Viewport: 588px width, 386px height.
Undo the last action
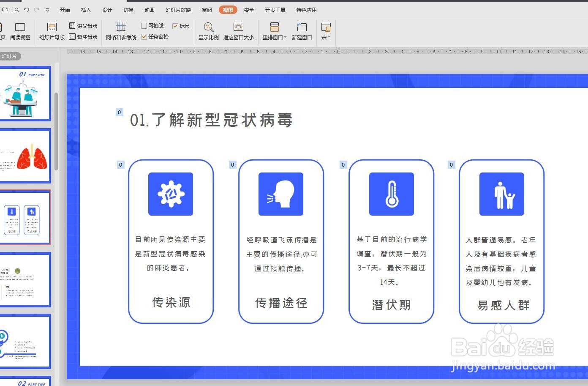tap(27, 10)
